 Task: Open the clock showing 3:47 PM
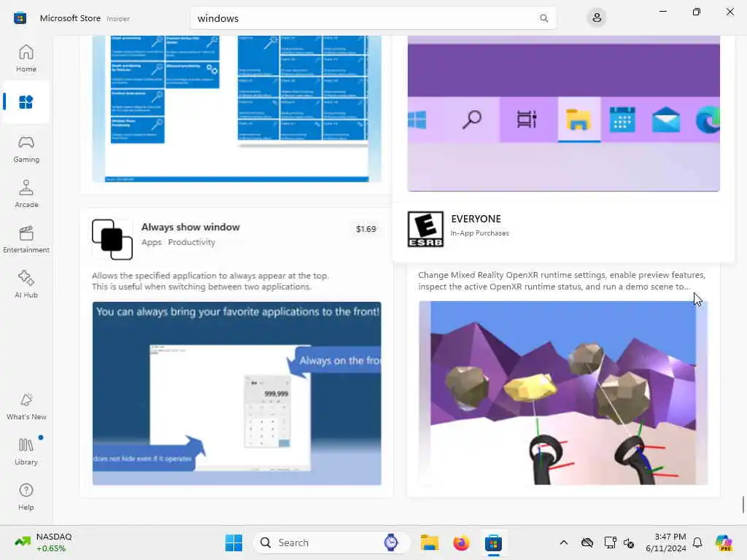(665, 542)
